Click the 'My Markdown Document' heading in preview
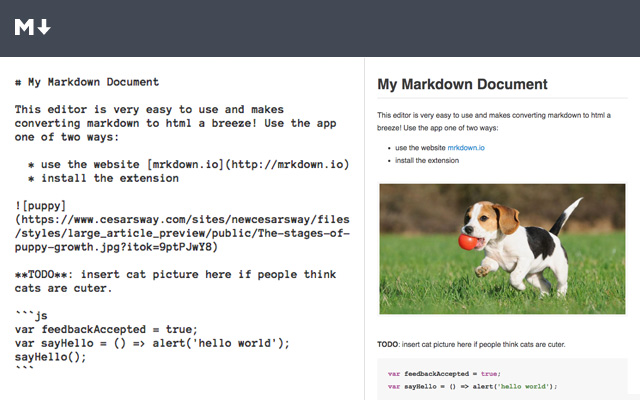Screen dimensions: 640x400 [x=462, y=84]
